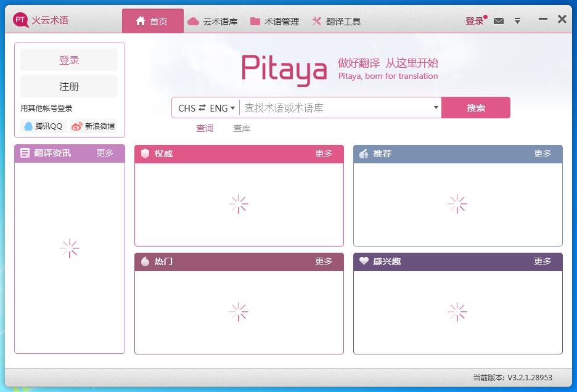Viewport: 577px width, 392px height.
Task: Expand the language pair dropdown
Action: [232, 108]
